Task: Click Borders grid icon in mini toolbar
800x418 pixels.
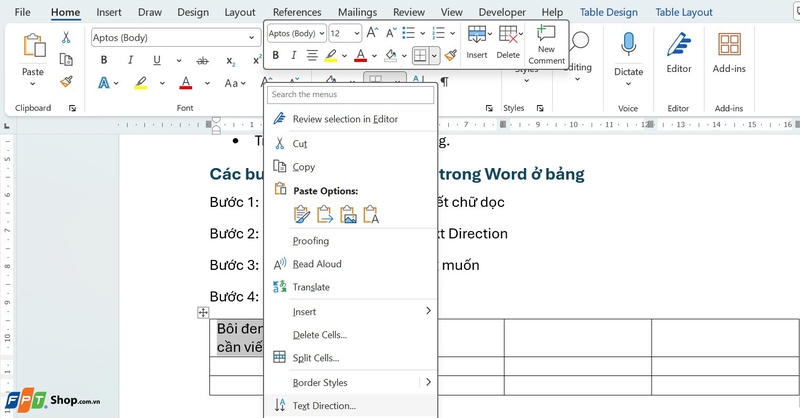Action: tap(420, 55)
